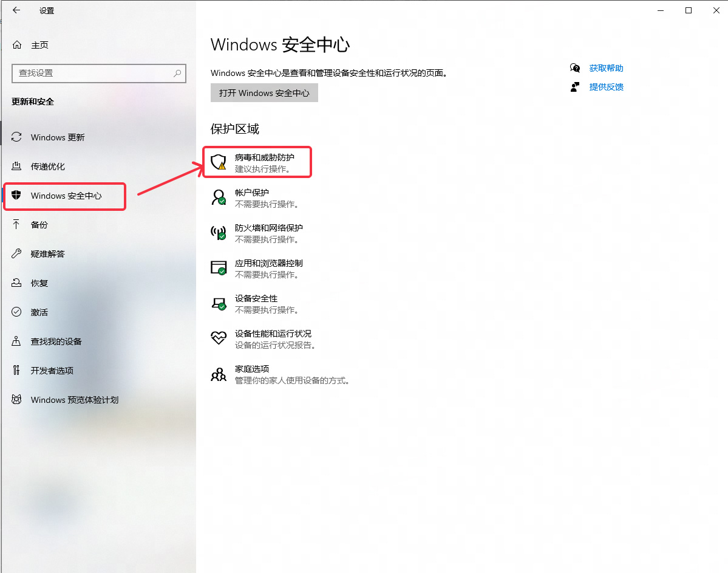Maximize the 设置 window
Viewport: 728px width, 573px height.
click(x=689, y=10)
